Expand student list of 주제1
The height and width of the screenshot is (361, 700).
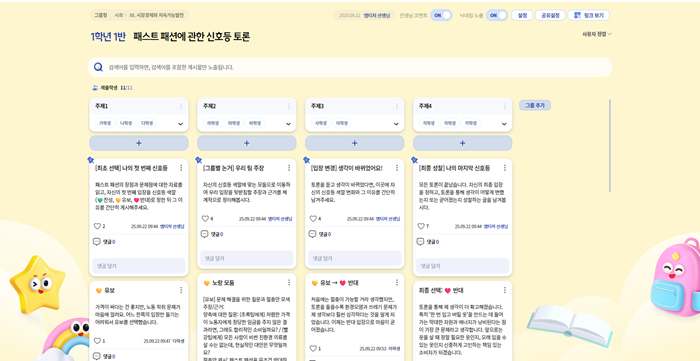pos(180,124)
